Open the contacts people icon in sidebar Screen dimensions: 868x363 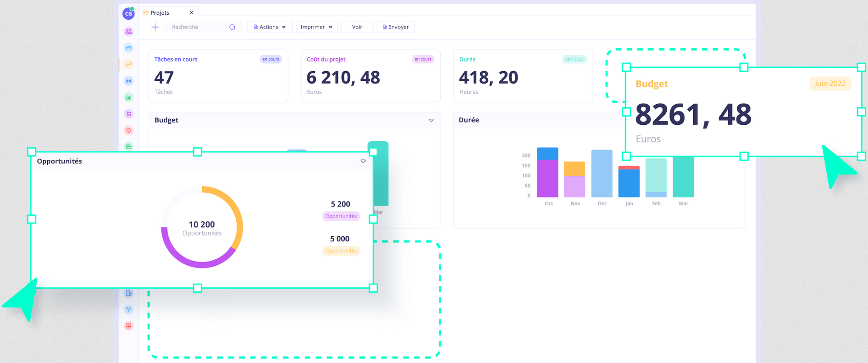pyautogui.click(x=128, y=32)
